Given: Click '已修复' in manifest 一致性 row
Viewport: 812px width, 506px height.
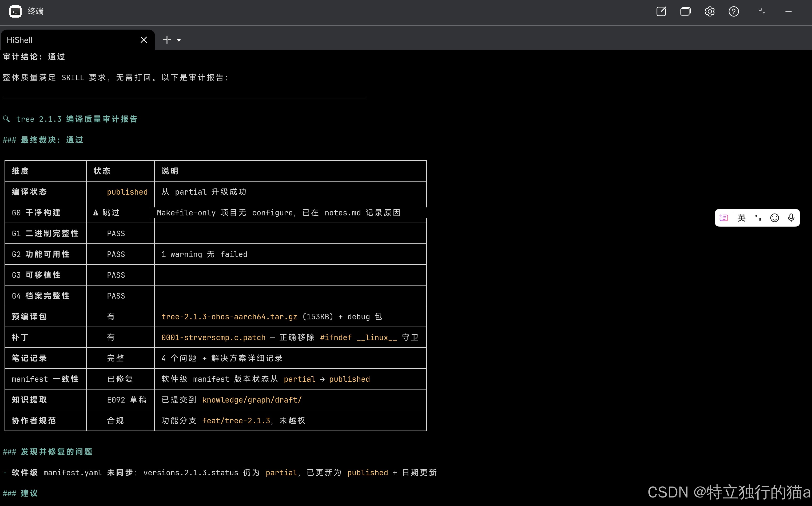Looking at the screenshot, I should [120, 379].
